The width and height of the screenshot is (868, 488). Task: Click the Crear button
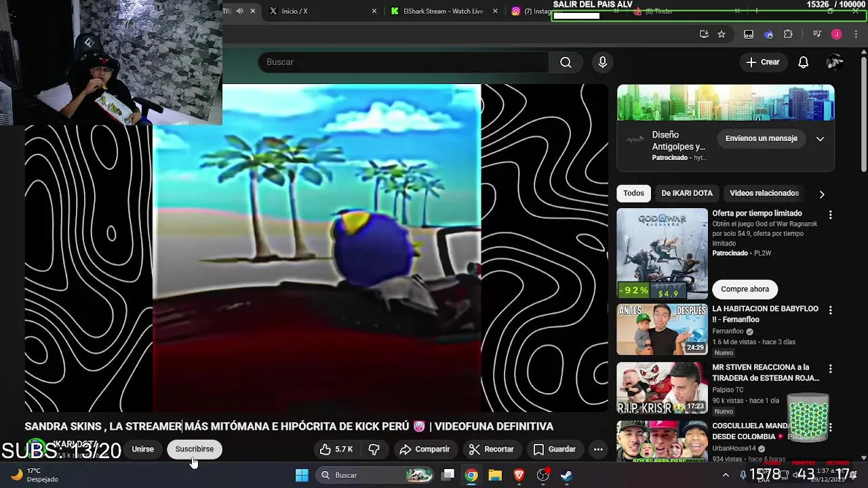pos(763,62)
